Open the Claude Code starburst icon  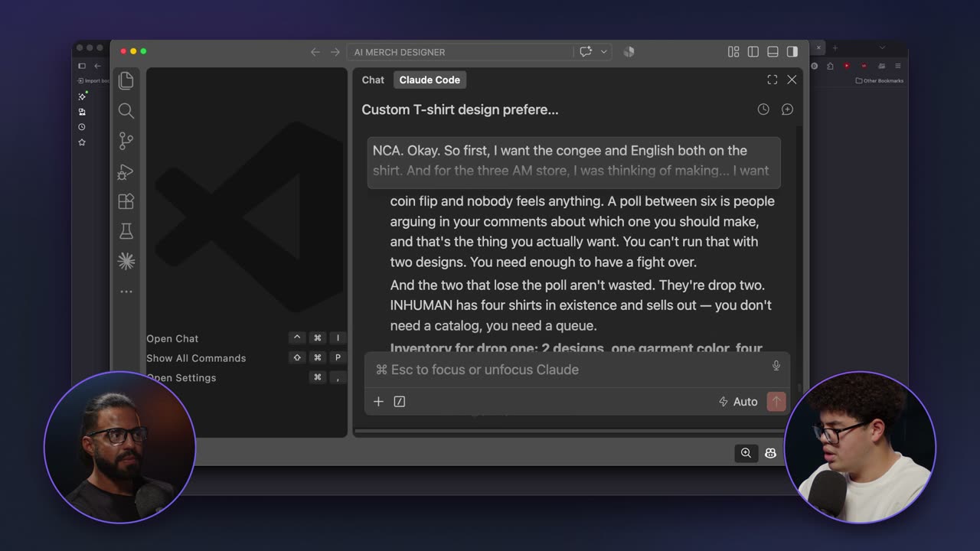(x=126, y=262)
